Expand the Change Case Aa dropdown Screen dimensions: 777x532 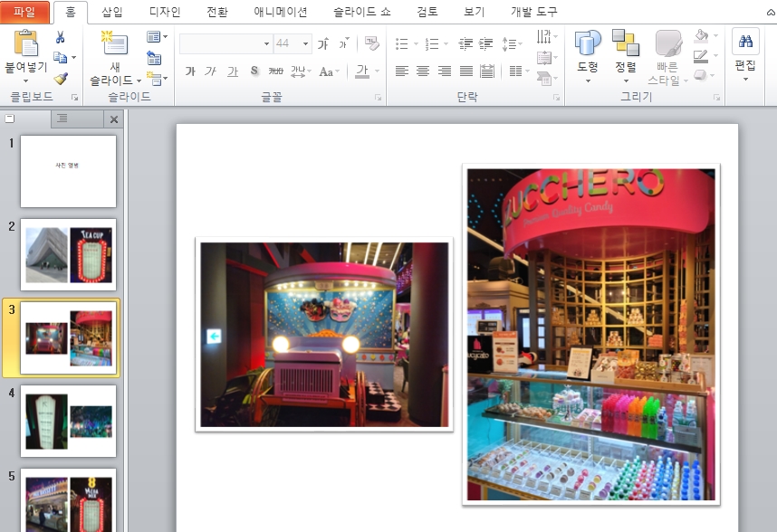[x=337, y=71]
